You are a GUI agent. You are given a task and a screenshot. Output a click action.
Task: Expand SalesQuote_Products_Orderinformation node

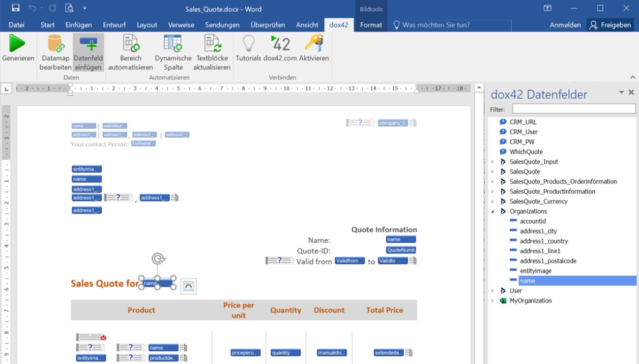pyautogui.click(x=493, y=182)
